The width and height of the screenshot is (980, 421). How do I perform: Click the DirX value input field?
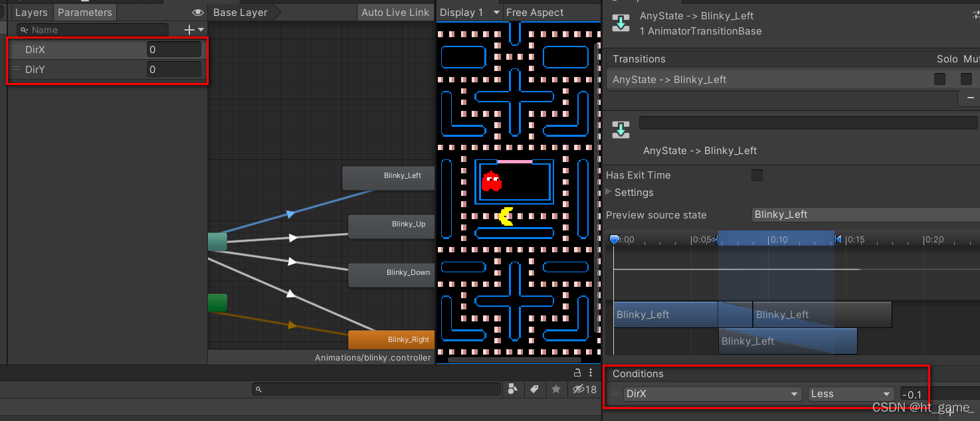(173, 49)
